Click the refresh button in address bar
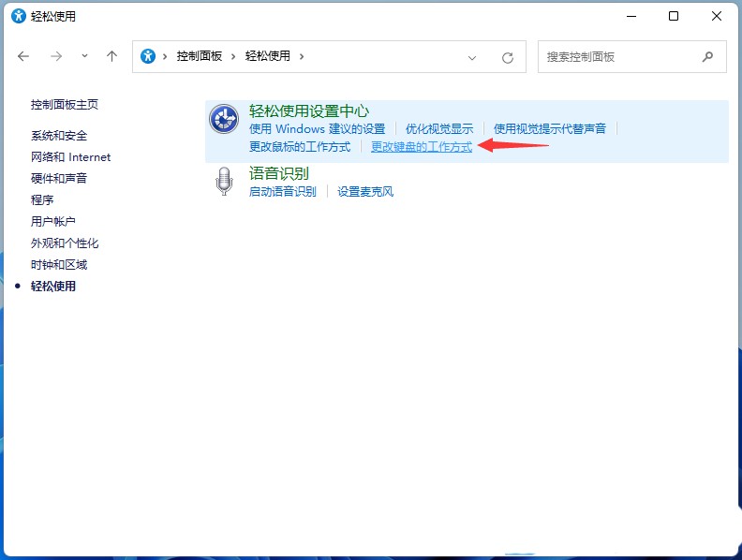 coord(508,57)
